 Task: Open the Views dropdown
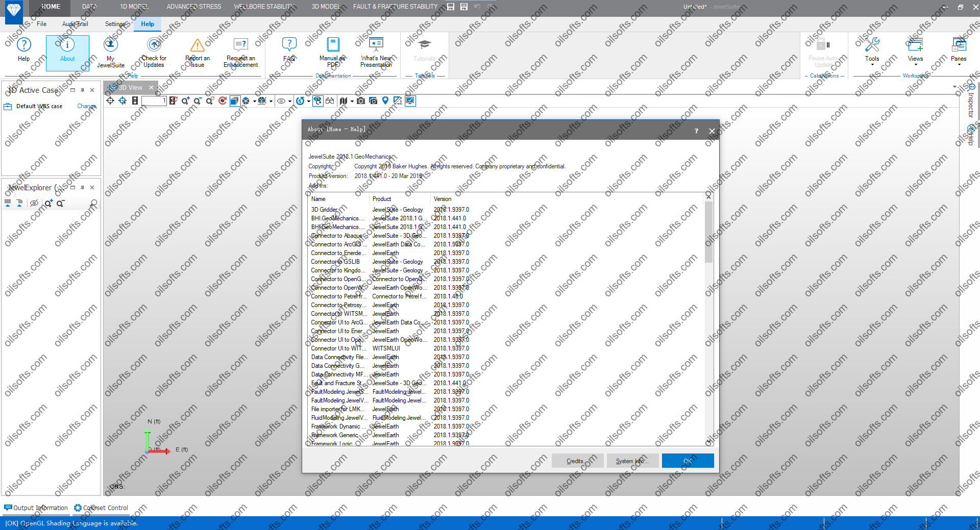point(915,51)
